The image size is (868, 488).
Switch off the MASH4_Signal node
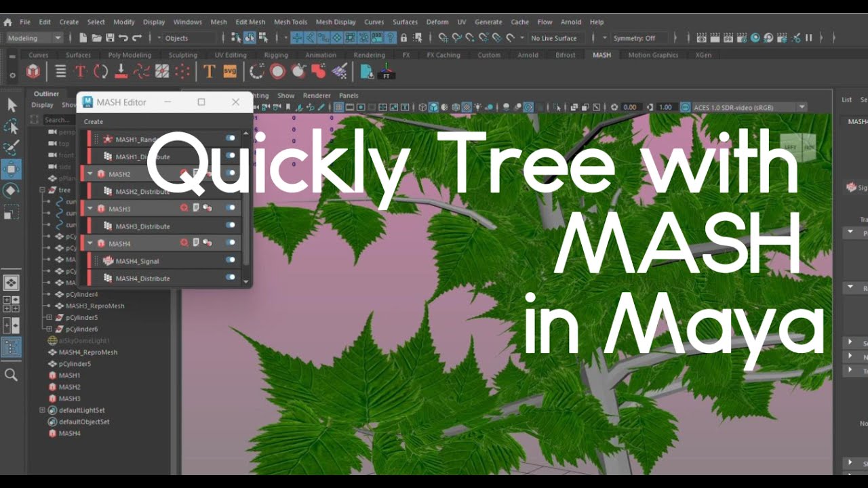point(231,260)
